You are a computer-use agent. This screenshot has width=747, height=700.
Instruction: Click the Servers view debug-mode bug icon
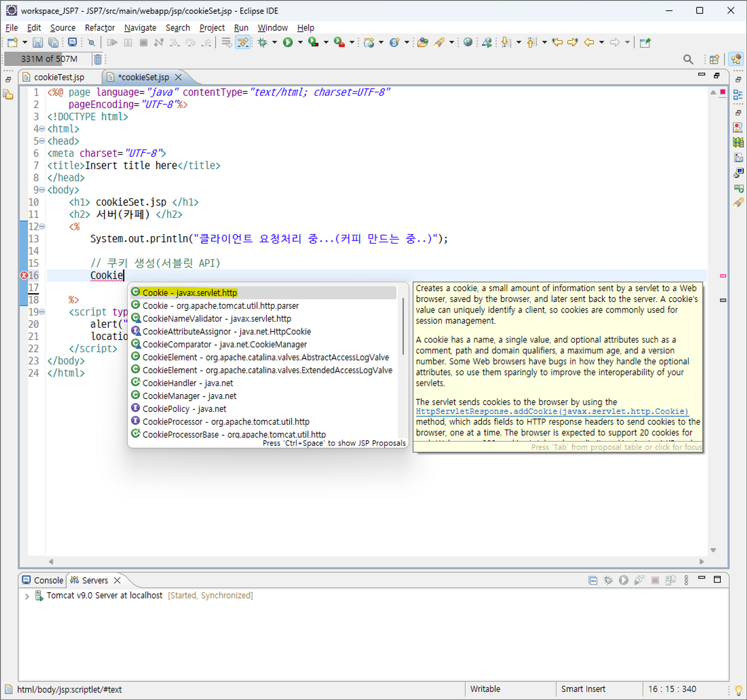(608, 580)
